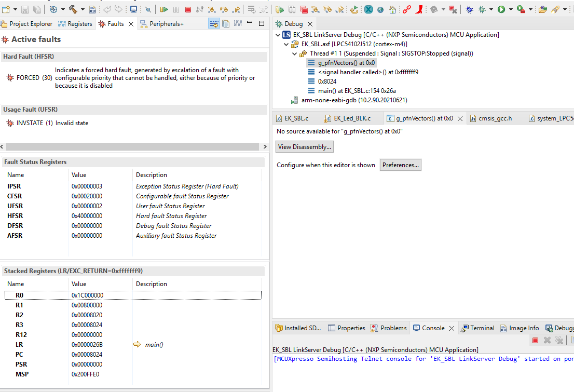Step Over the current line
The height and width of the screenshot is (392, 574).
[x=224, y=9]
